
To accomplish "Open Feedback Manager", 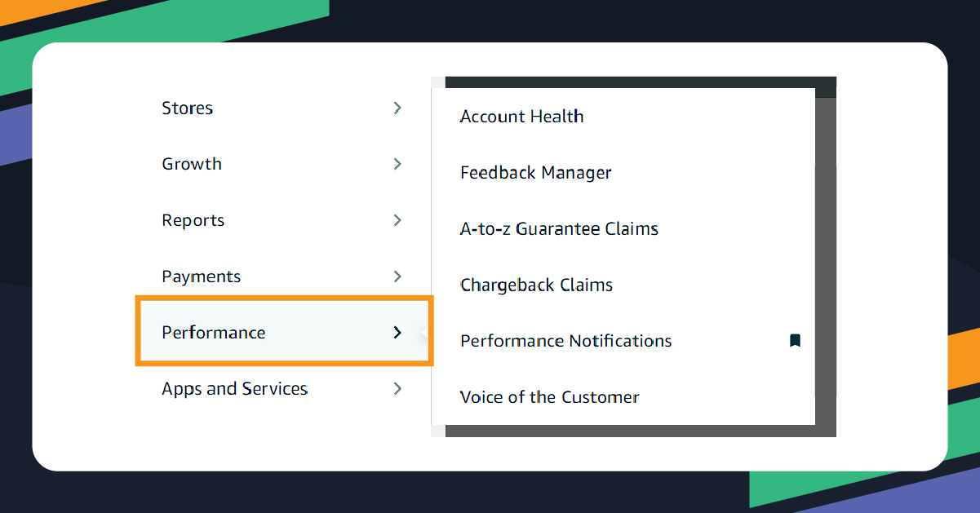I will (535, 172).
